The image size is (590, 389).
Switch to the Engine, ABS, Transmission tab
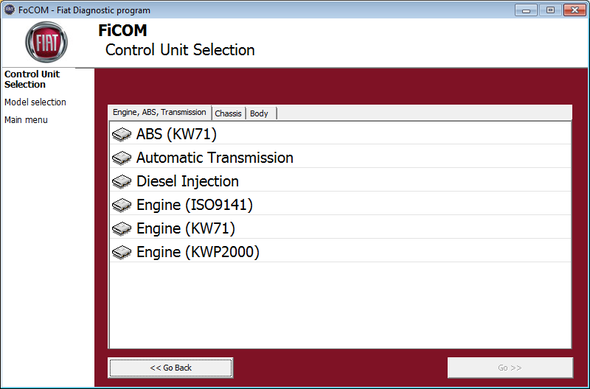point(160,112)
